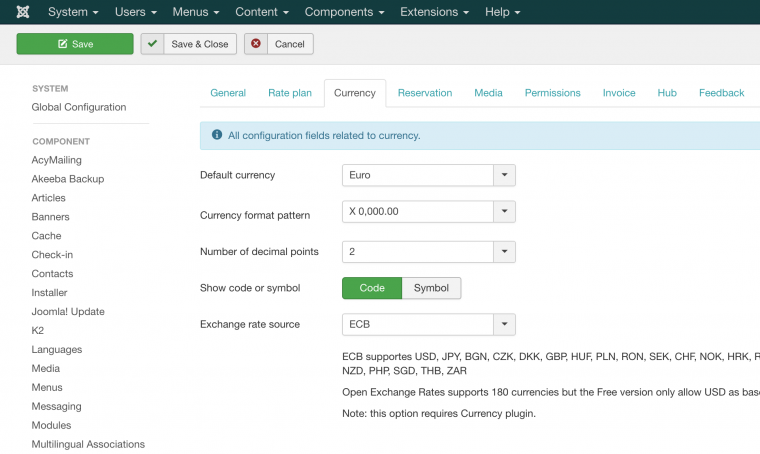Viewport: 760px width, 454px height.
Task: Expand the Currency format pattern dropdown
Action: click(505, 212)
